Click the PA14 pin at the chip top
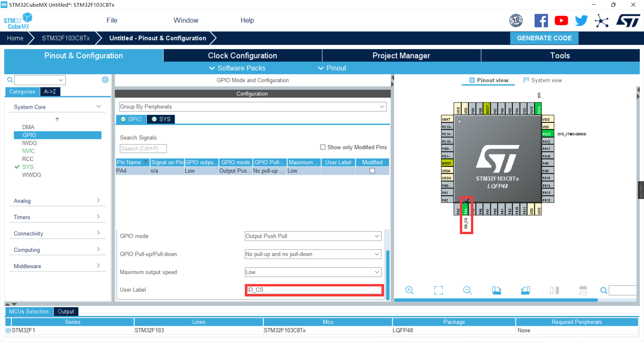Viewport: 644px width, 342px height. point(539,109)
